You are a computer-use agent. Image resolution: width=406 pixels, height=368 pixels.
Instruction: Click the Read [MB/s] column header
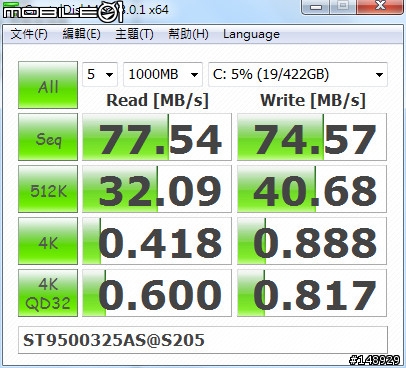pos(157,100)
